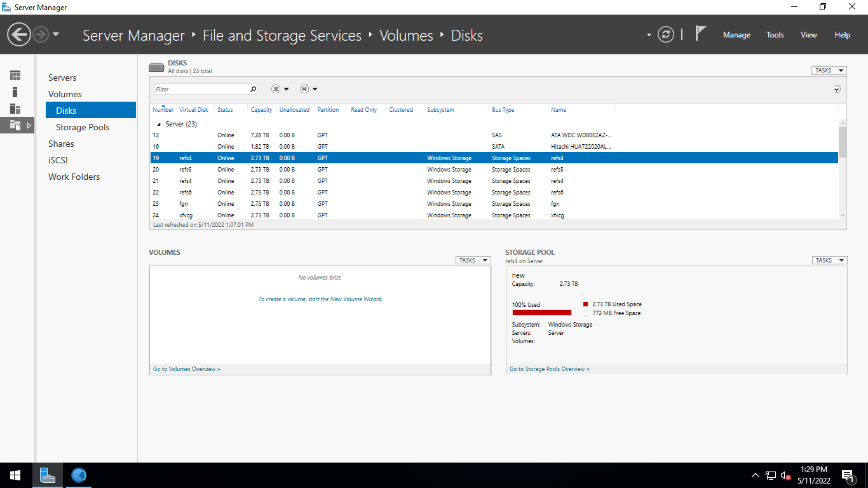
Task: Click the filter search magnifier icon
Action: tap(254, 90)
